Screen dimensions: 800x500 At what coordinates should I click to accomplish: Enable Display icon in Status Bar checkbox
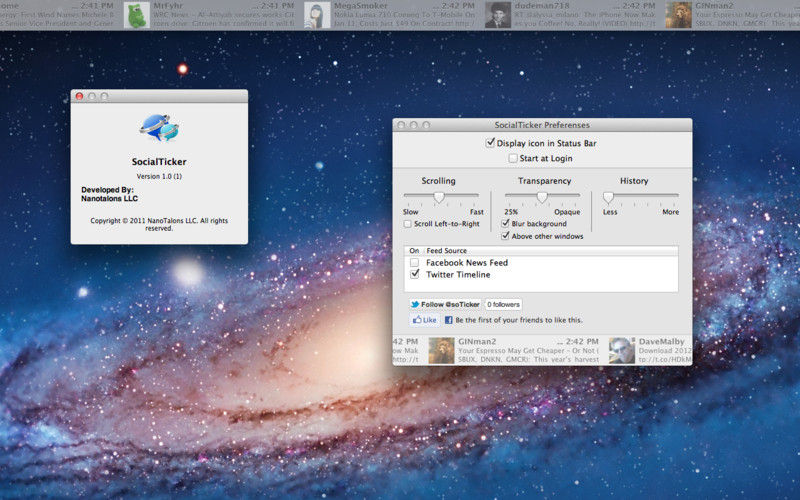[x=490, y=143]
